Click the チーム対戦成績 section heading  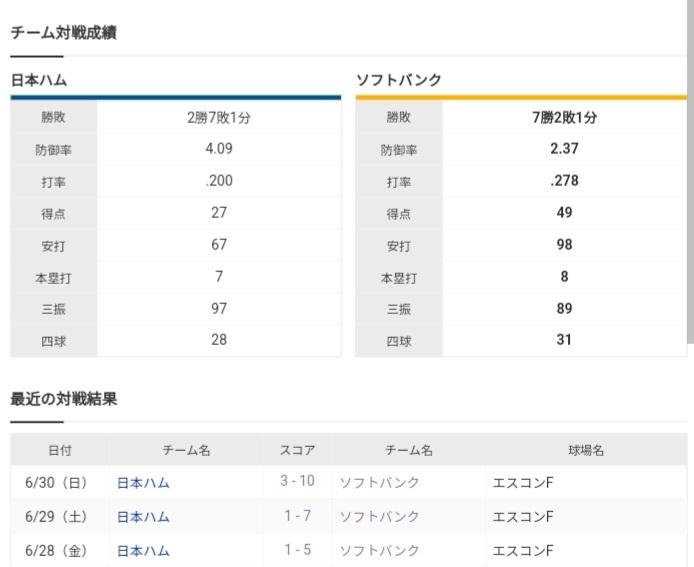[63, 33]
